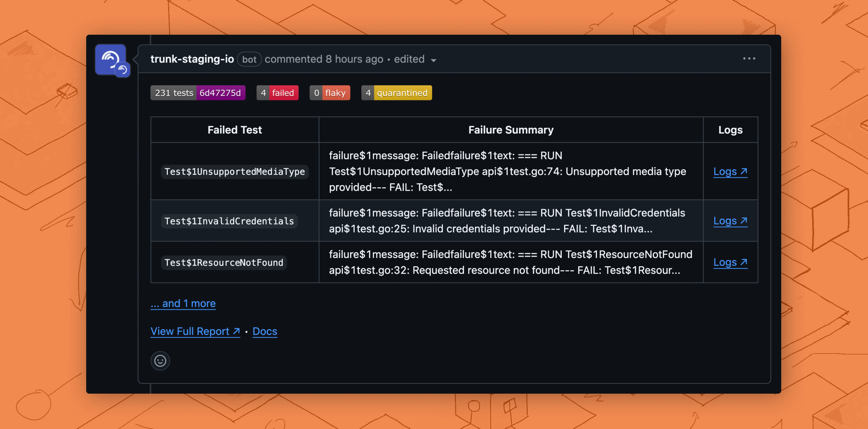868x429 pixels.
Task: Click the 'commented 8 hours ago' timestamp
Action: click(324, 59)
